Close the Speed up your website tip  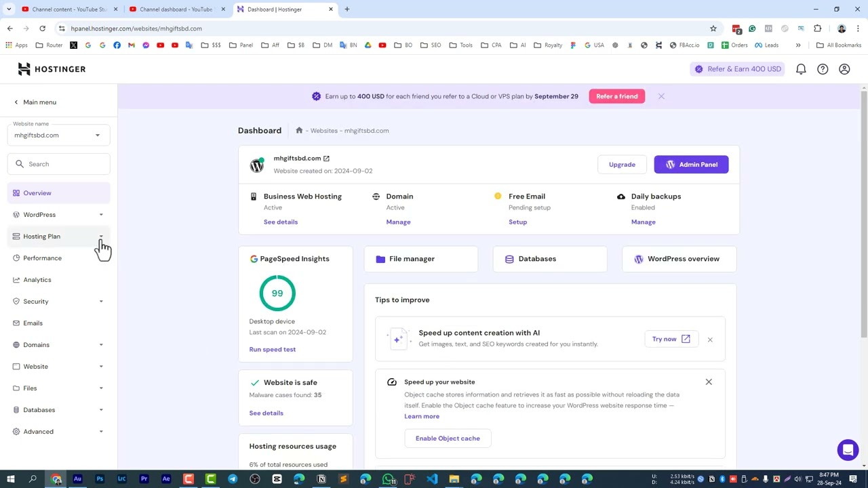[x=709, y=382]
